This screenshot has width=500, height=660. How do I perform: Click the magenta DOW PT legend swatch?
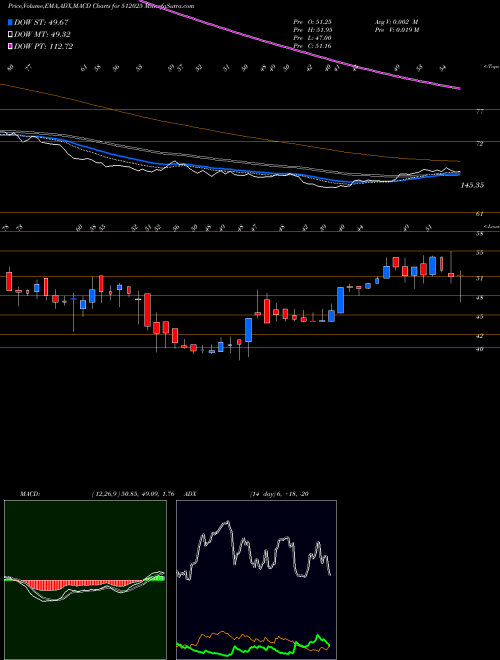(10, 46)
